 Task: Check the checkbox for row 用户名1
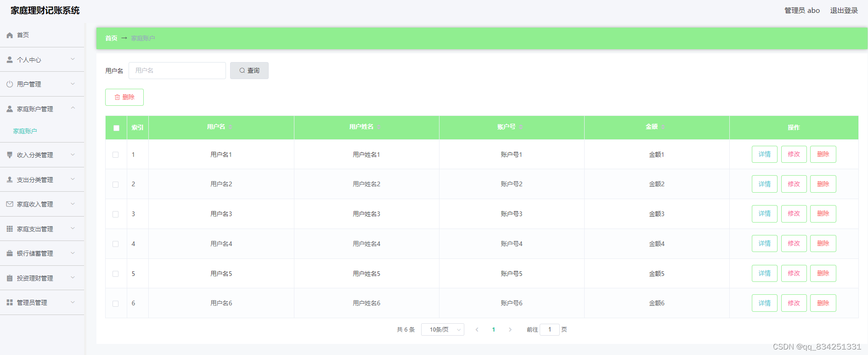pyautogui.click(x=116, y=155)
